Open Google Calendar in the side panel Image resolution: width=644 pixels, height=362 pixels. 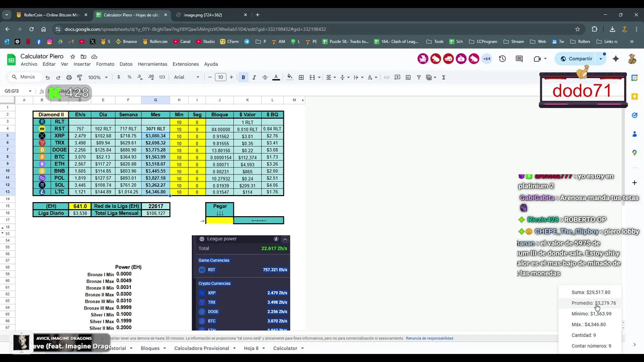[634, 77]
